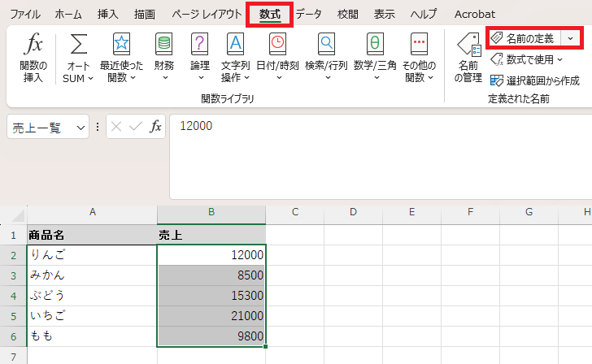Screen dimensions: 592x364
Task: Select column C header
Action: 295,214
